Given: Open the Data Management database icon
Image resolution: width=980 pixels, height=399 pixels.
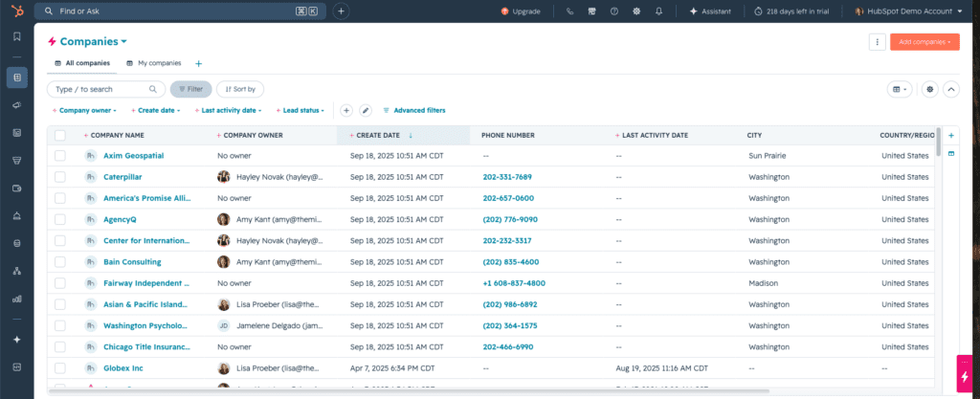Looking at the screenshot, I should [x=17, y=243].
